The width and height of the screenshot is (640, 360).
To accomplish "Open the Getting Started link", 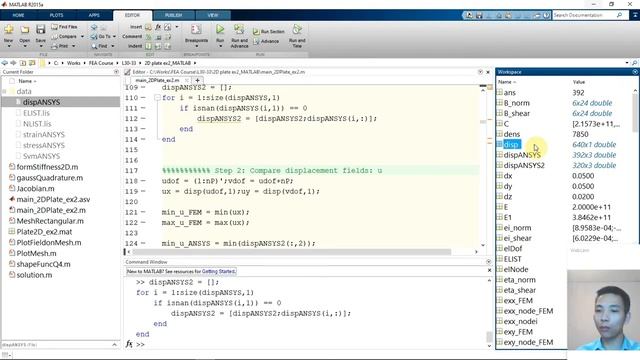I will coord(219,271).
